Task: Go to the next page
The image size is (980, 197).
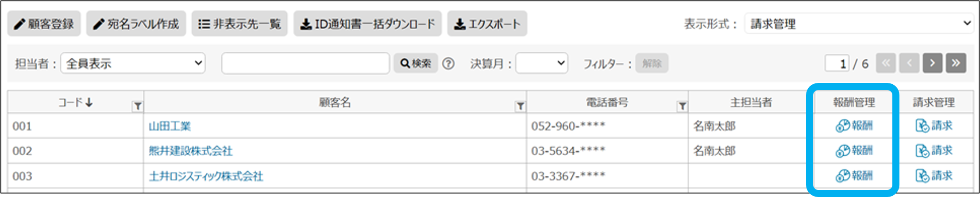Action: [932, 63]
